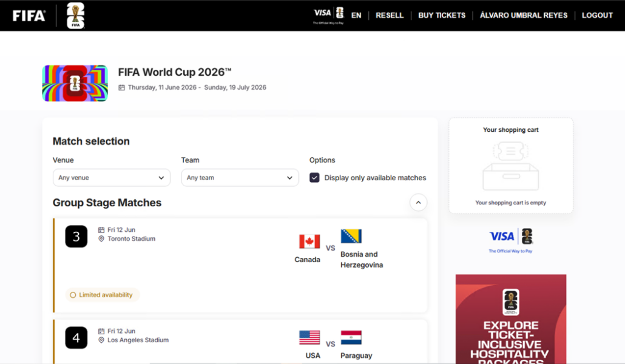Go to the RESELL menu item
Viewport: 625px width, 364px height.
tap(390, 16)
